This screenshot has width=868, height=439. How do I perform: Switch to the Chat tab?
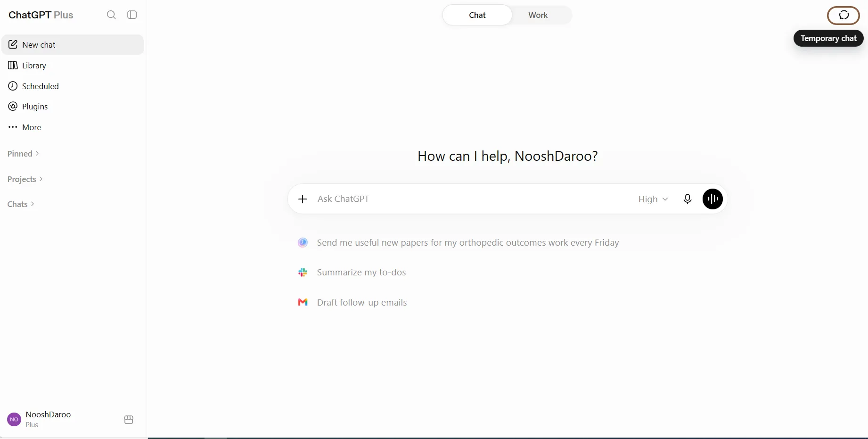tap(477, 15)
